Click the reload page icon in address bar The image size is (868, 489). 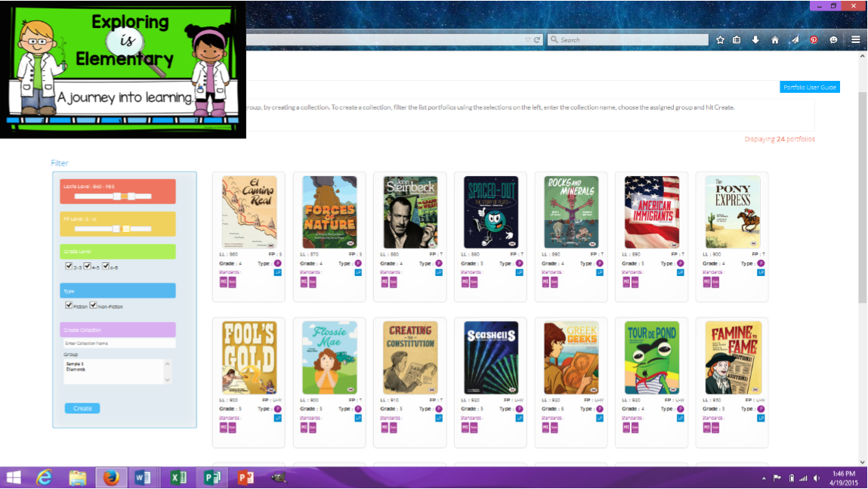click(537, 40)
